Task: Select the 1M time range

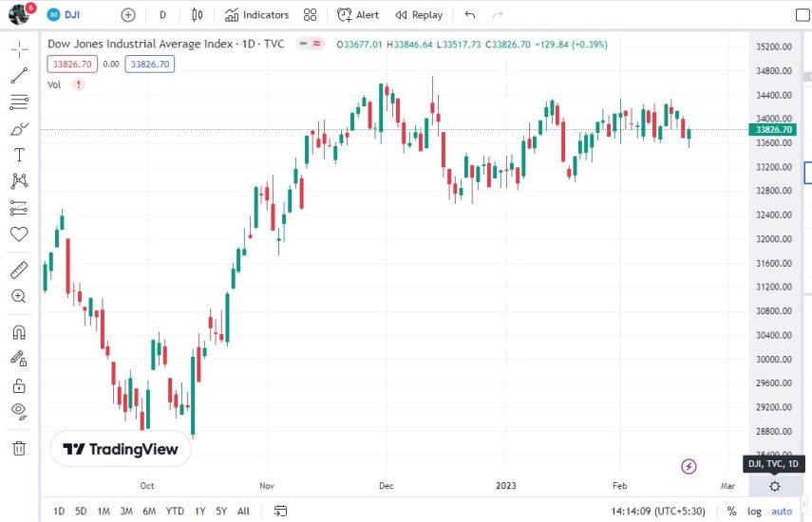Action: (x=104, y=512)
